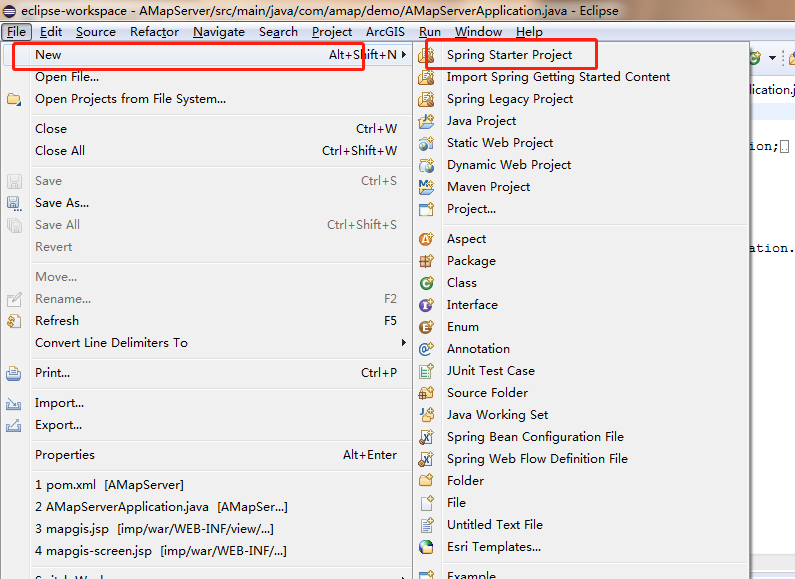Expand the Convert Line Delimiters To submenu arrow
Screen dimensions: 795x579
[x=404, y=343]
